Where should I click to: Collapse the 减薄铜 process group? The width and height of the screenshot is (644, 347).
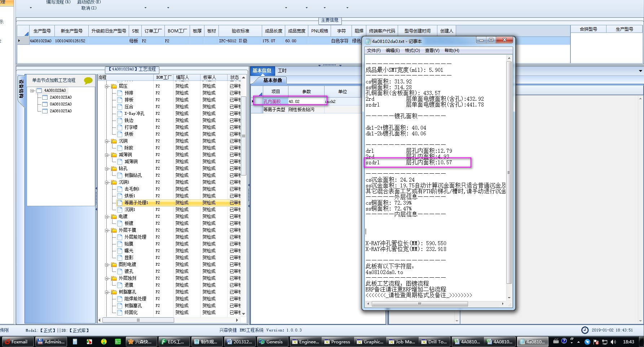(x=107, y=155)
